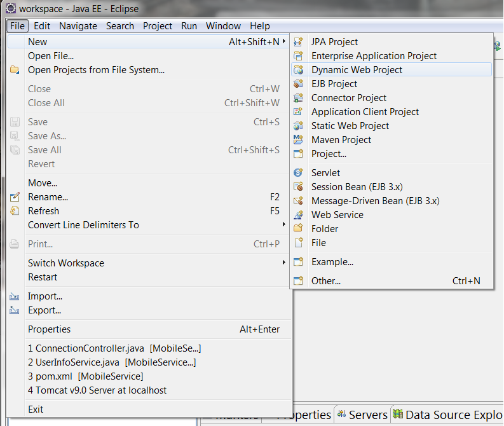Choose Restart from File menu

[x=149, y=277]
